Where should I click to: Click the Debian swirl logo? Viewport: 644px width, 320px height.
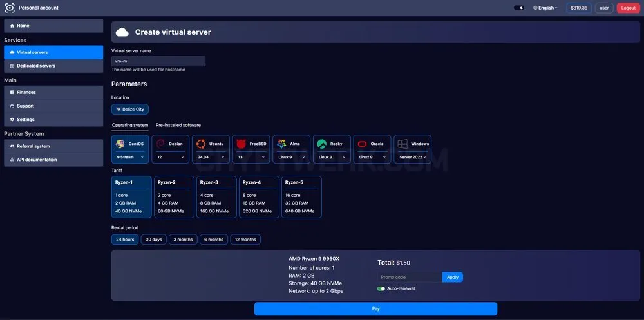pyautogui.click(x=161, y=144)
